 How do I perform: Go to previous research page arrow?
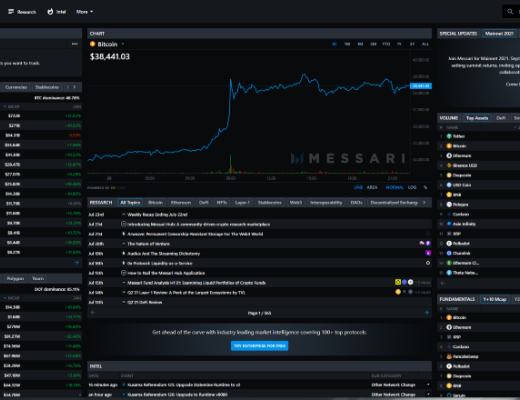pyautogui.click(x=92, y=313)
